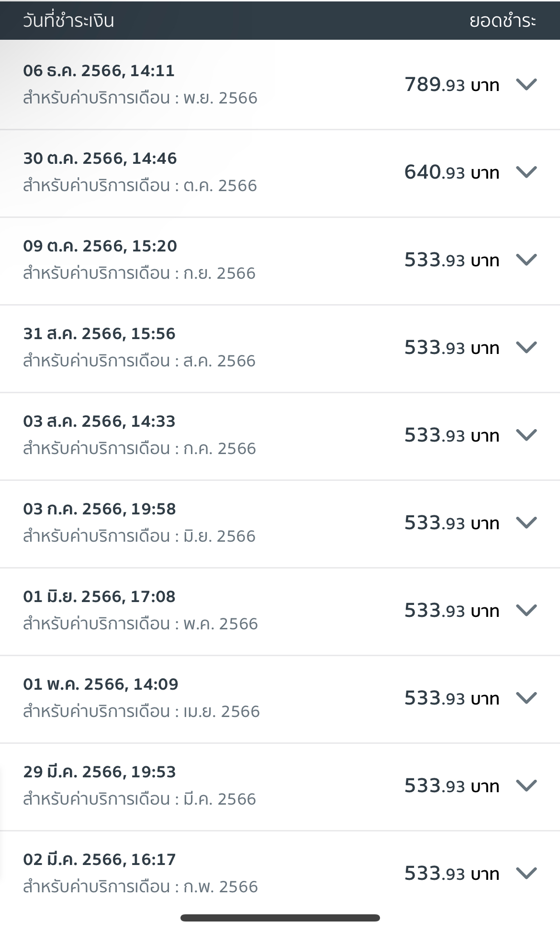Expand details for the 640.93 บาท payment
Viewport: 560px width, 933px height.
[x=526, y=172]
